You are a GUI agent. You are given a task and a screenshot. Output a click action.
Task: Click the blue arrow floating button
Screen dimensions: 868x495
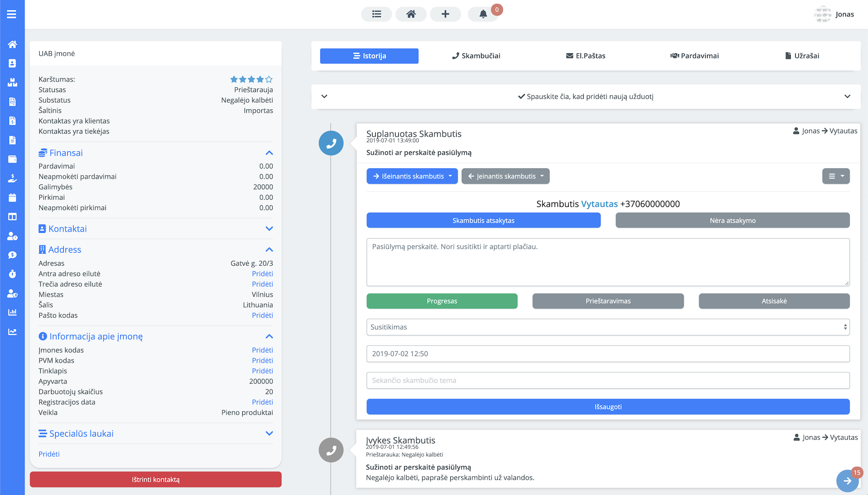point(847,481)
